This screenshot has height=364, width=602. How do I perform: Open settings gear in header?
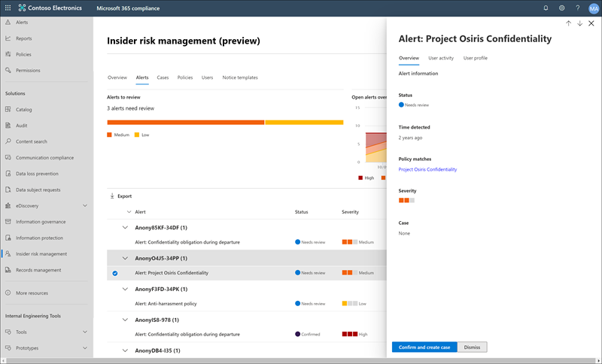(x=561, y=8)
